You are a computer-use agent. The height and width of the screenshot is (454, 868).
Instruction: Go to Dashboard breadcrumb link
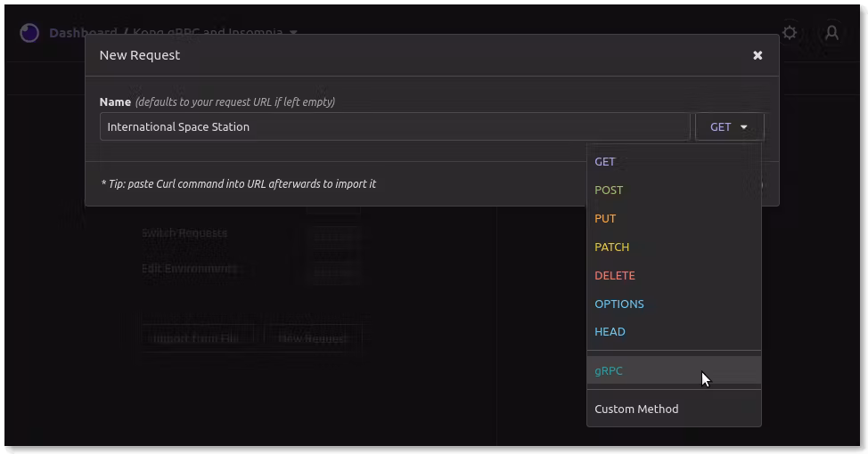[x=83, y=33]
